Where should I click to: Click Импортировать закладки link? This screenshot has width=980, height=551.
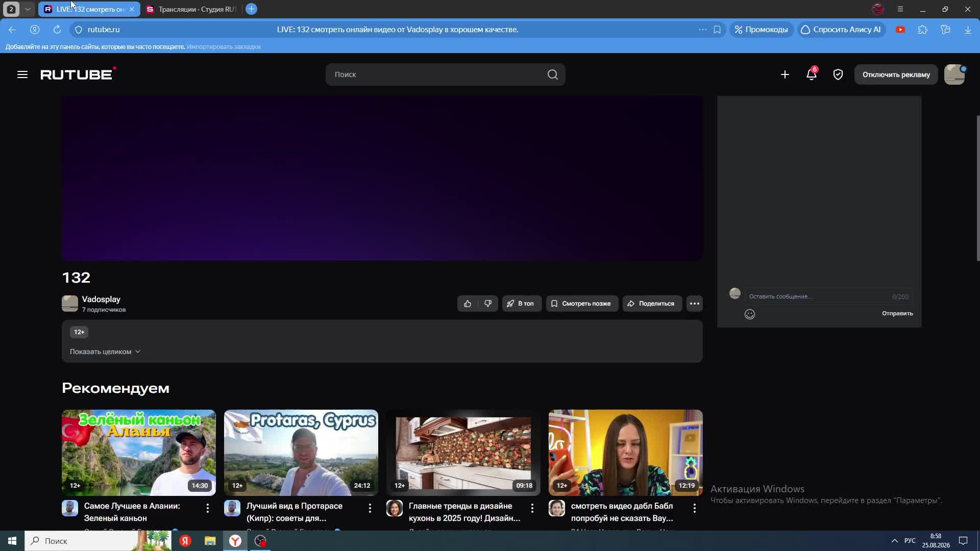tap(224, 46)
